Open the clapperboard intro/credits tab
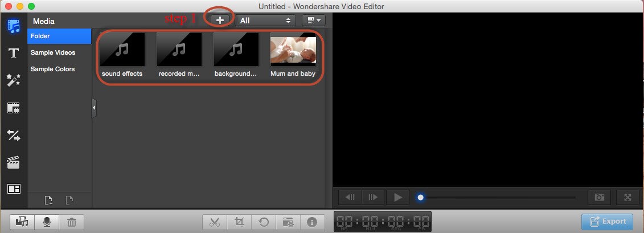The width and height of the screenshot is (644, 233). pos(14,162)
